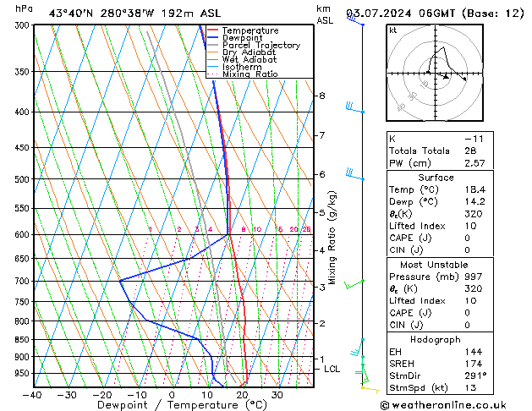
Task: Click the '950' pressure level label
Action: pos(23,373)
